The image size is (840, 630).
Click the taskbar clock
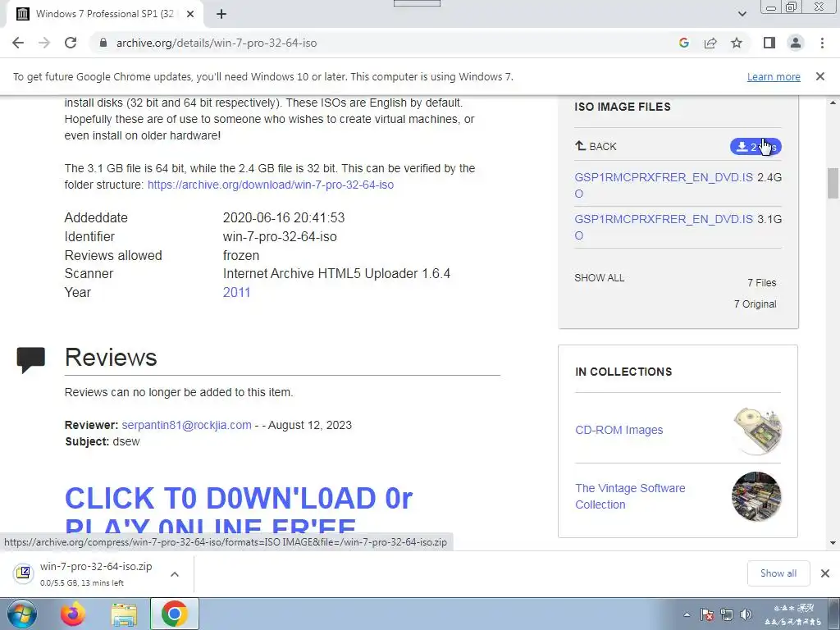click(793, 614)
